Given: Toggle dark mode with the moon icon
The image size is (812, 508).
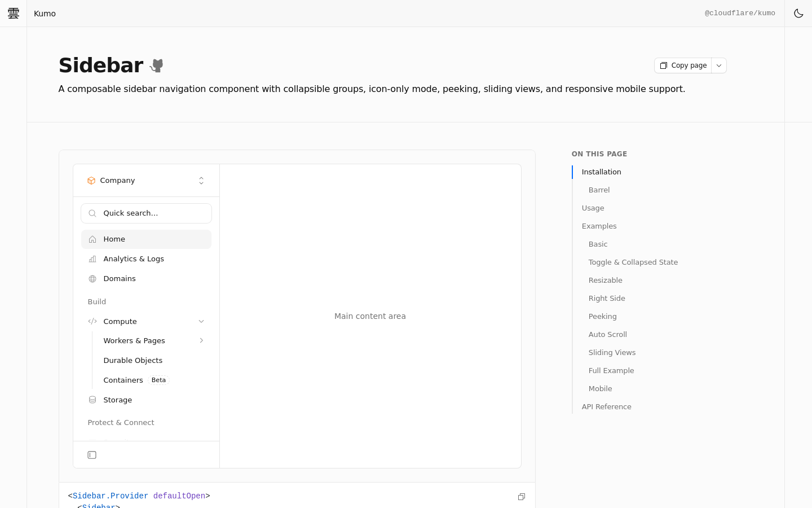Looking at the screenshot, I should coord(798,13).
